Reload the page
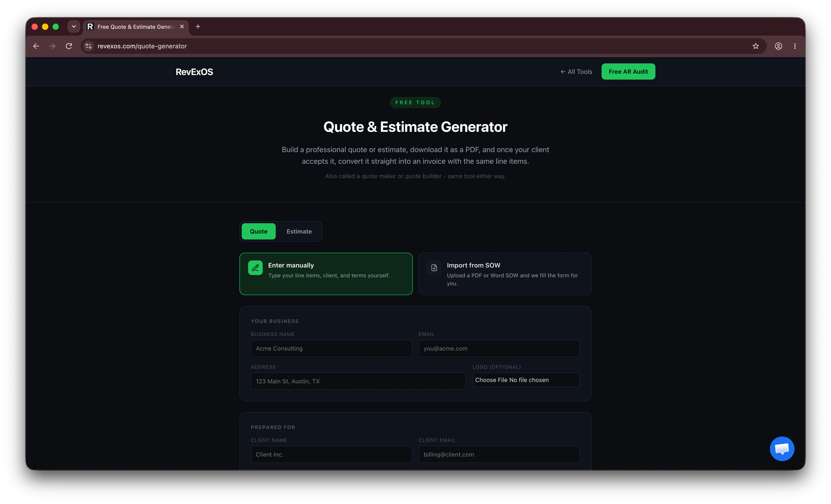The width and height of the screenshot is (831, 504). 69,46
